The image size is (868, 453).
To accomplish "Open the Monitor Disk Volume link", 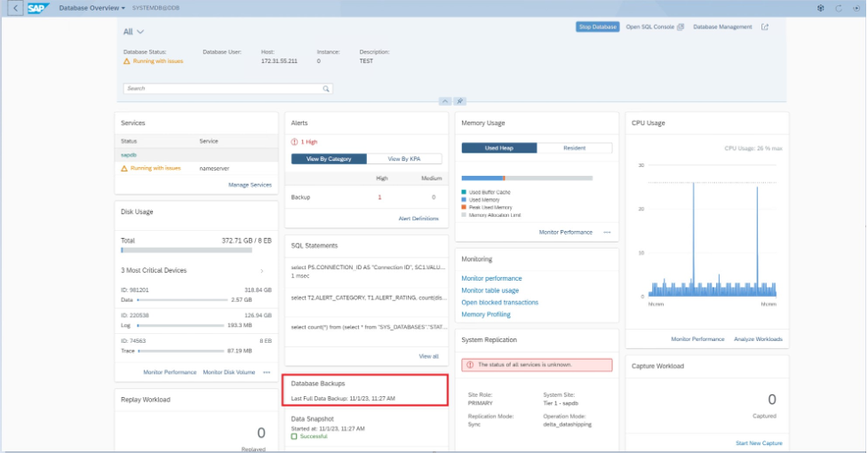I will (x=228, y=372).
